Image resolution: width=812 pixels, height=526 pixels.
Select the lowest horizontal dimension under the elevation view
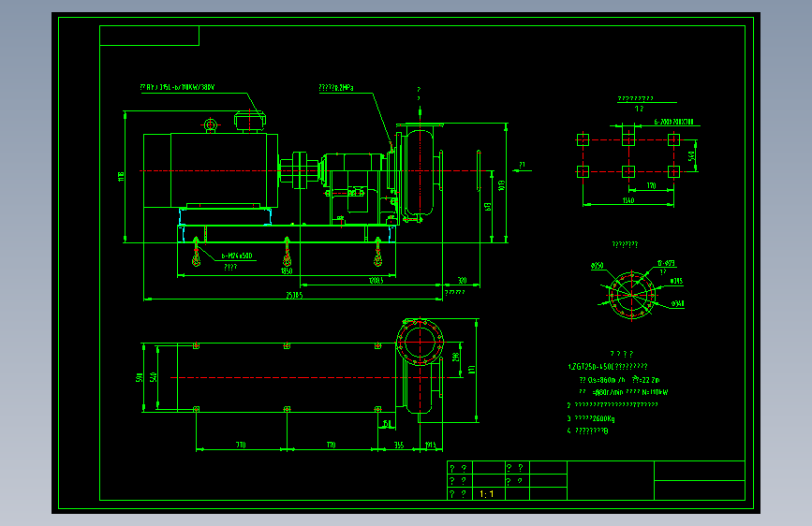(x=294, y=295)
